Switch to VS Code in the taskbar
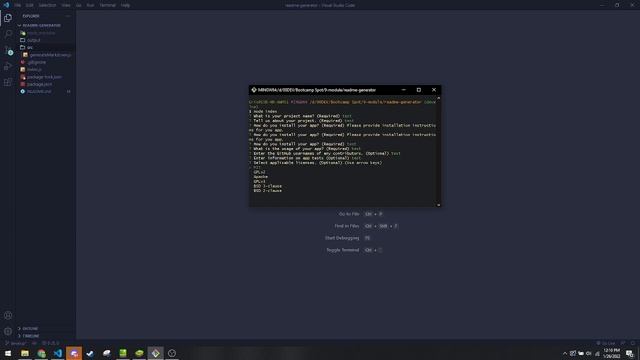The width and height of the screenshot is (640, 360). pos(58,353)
